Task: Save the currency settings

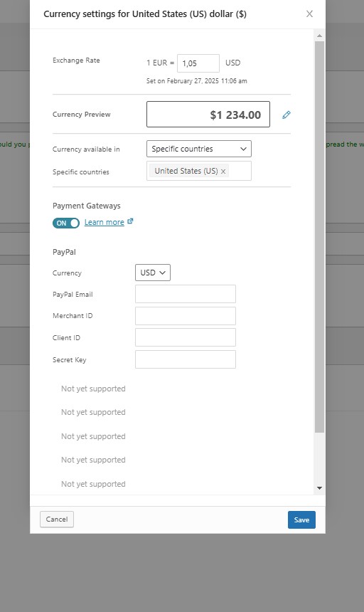Action: point(301,520)
